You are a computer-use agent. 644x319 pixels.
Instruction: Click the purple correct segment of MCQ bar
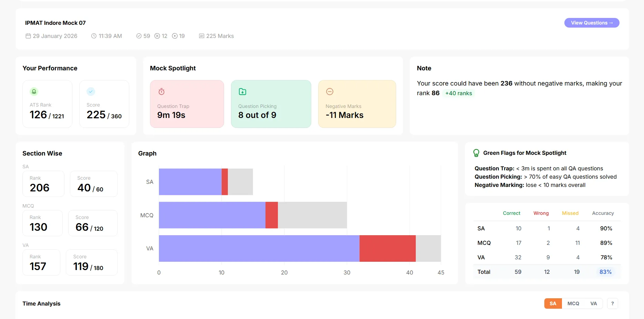[212, 215]
